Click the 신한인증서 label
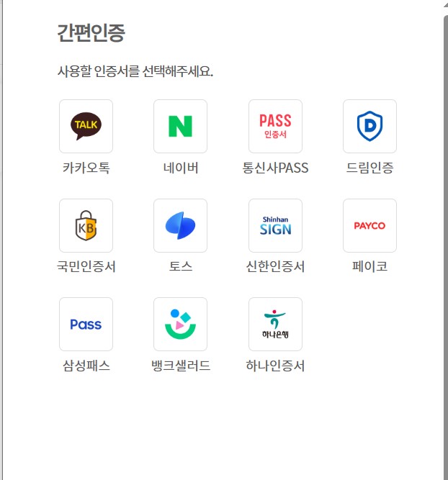 pos(275,266)
